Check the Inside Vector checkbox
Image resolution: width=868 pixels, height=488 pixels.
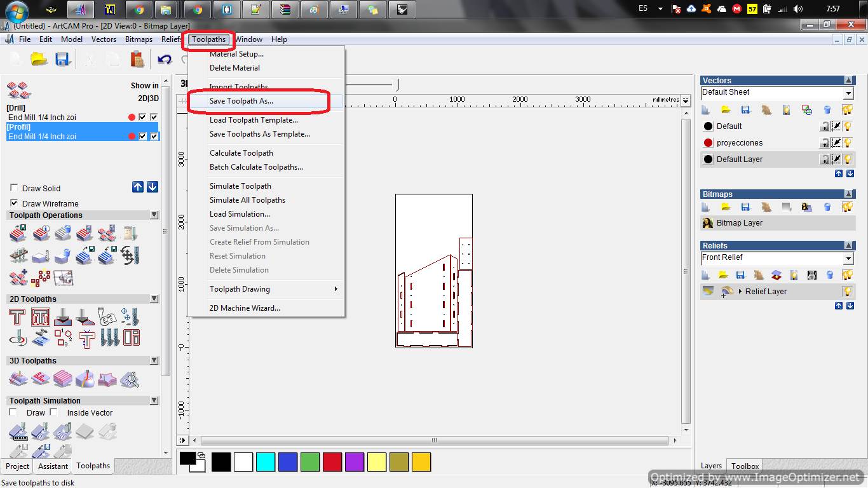[53, 412]
